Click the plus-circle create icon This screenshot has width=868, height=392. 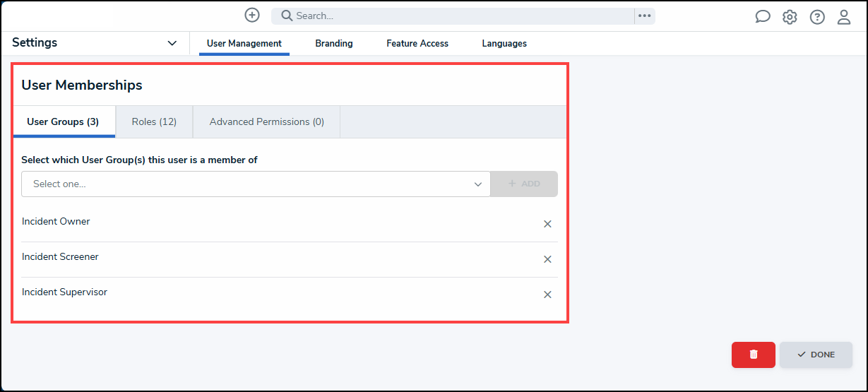252,15
